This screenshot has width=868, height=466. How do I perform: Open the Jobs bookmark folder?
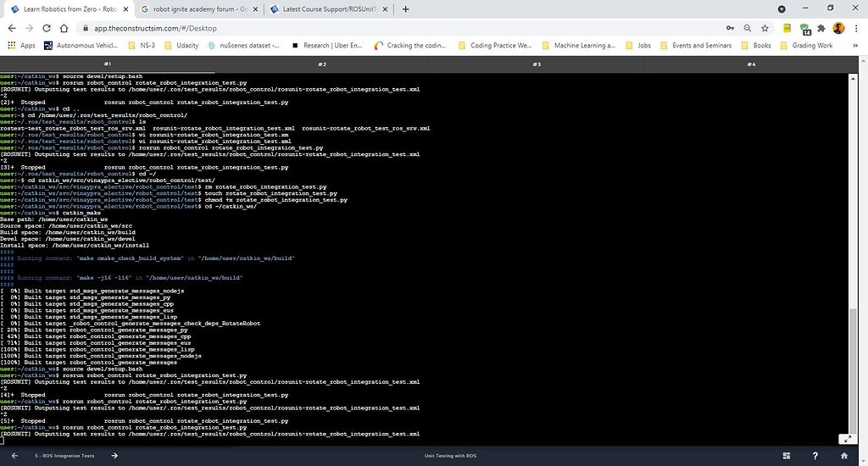(x=638, y=46)
